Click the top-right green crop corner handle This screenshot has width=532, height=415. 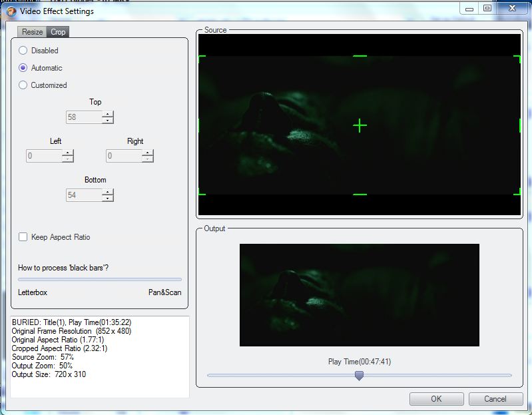click(517, 59)
